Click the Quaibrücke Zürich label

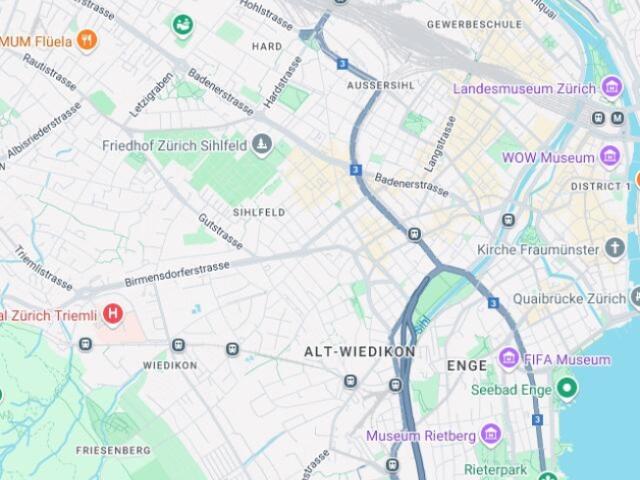(x=569, y=299)
